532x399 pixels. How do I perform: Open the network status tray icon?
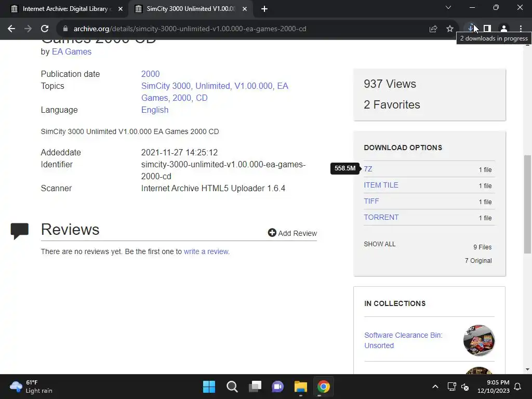451,387
